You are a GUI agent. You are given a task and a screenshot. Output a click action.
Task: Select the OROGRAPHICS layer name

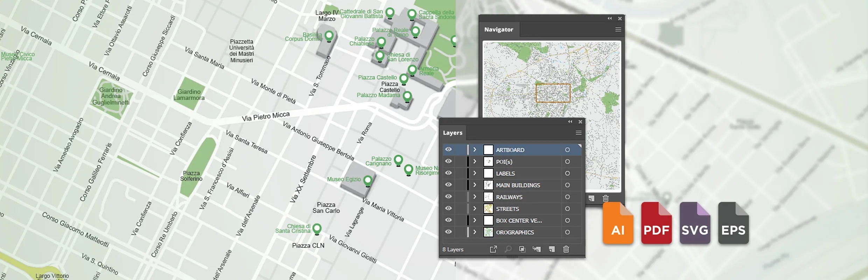click(x=515, y=232)
